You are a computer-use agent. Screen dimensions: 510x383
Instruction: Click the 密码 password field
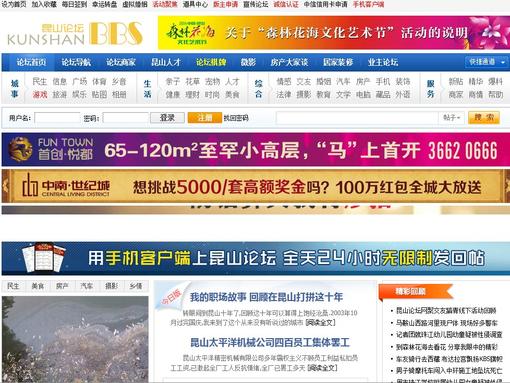(125, 118)
